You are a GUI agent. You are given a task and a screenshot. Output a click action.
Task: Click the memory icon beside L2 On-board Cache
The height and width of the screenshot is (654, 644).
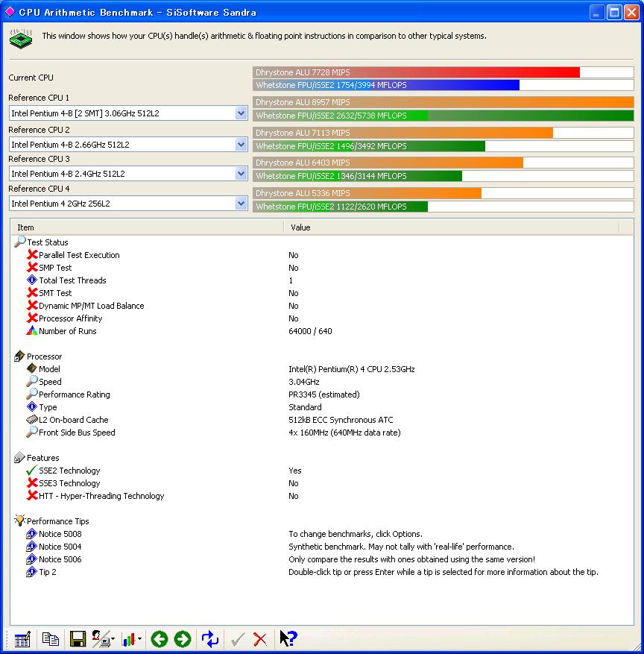pyautogui.click(x=32, y=419)
